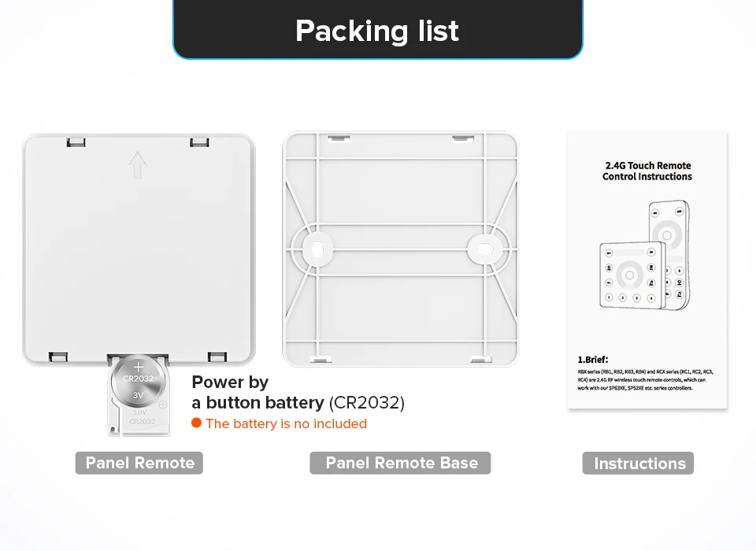
Task: Click the booklet title "2.4G Touch Remote Control Instructions"
Action: click(647, 171)
